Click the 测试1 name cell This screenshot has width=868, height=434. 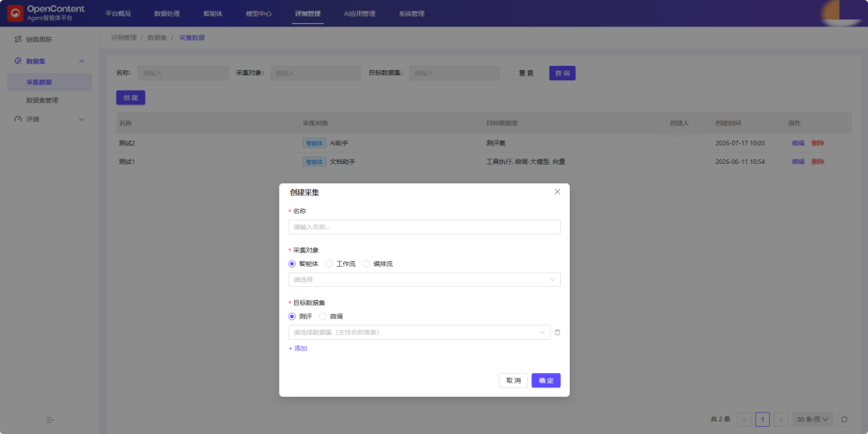[x=127, y=162]
